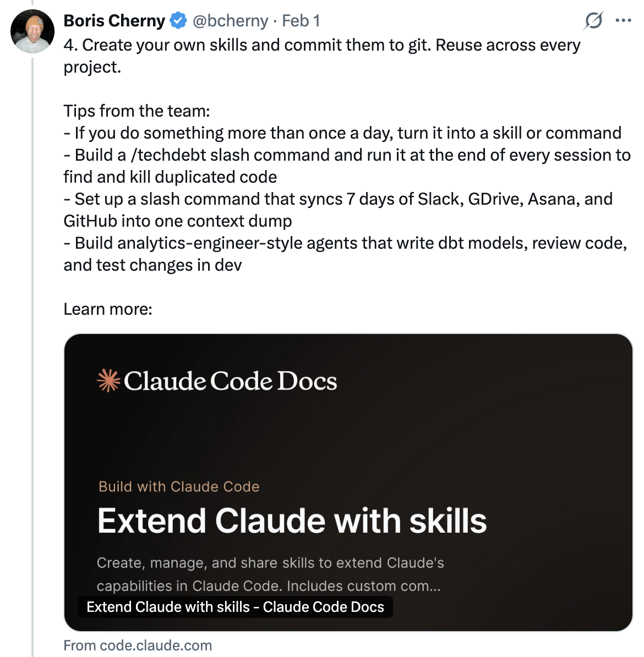644x657 pixels.
Task: Click the thread connector line beside the avatar
Action: coord(32,330)
